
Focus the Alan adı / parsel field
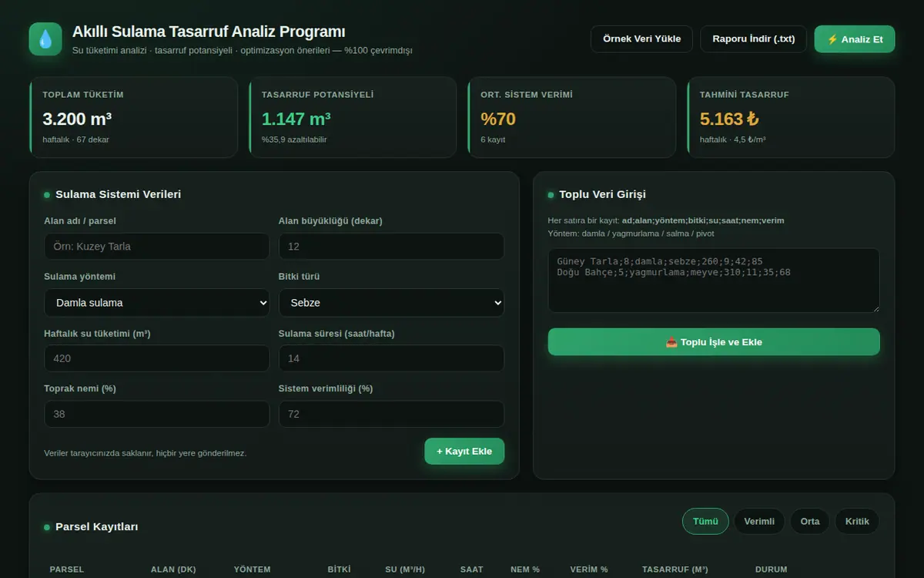[157, 247]
